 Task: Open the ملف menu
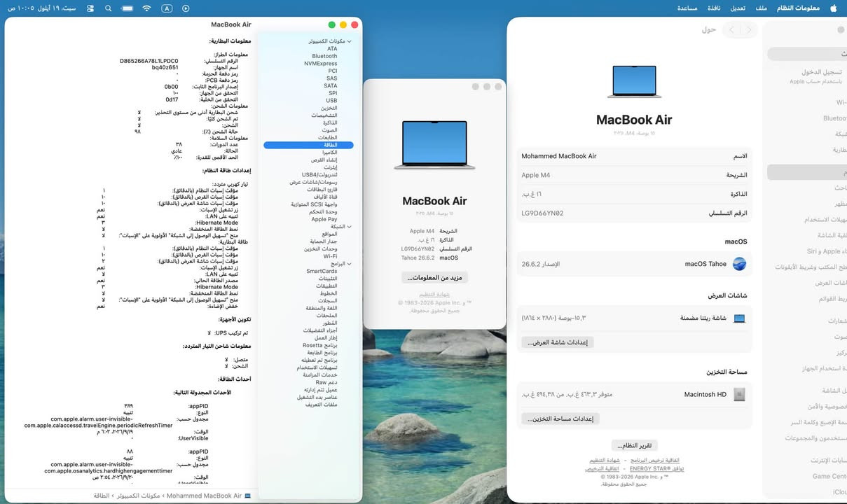tap(761, 8)
